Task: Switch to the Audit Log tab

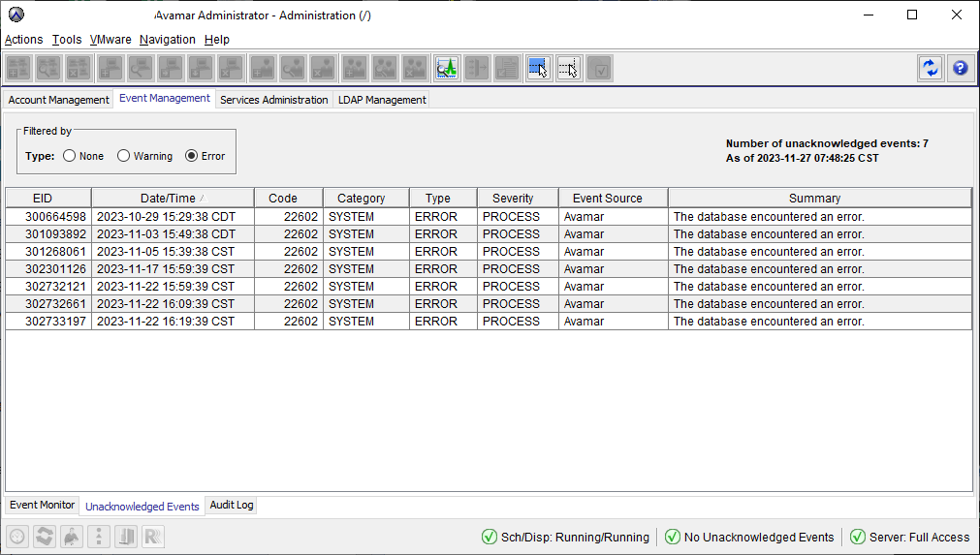Action: point(232,506)
